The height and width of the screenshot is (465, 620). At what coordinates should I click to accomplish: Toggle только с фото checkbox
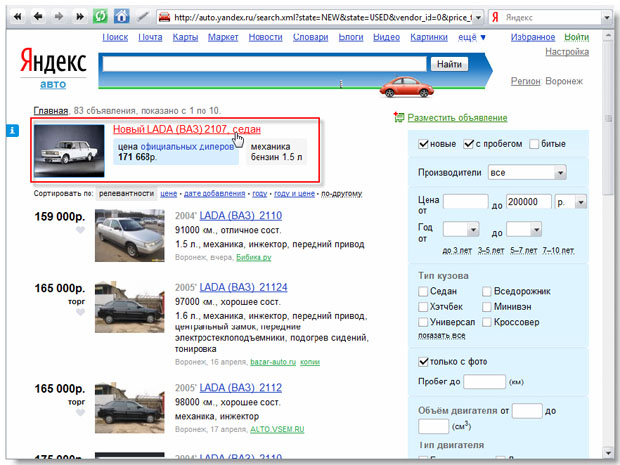[x=423, y=361]
